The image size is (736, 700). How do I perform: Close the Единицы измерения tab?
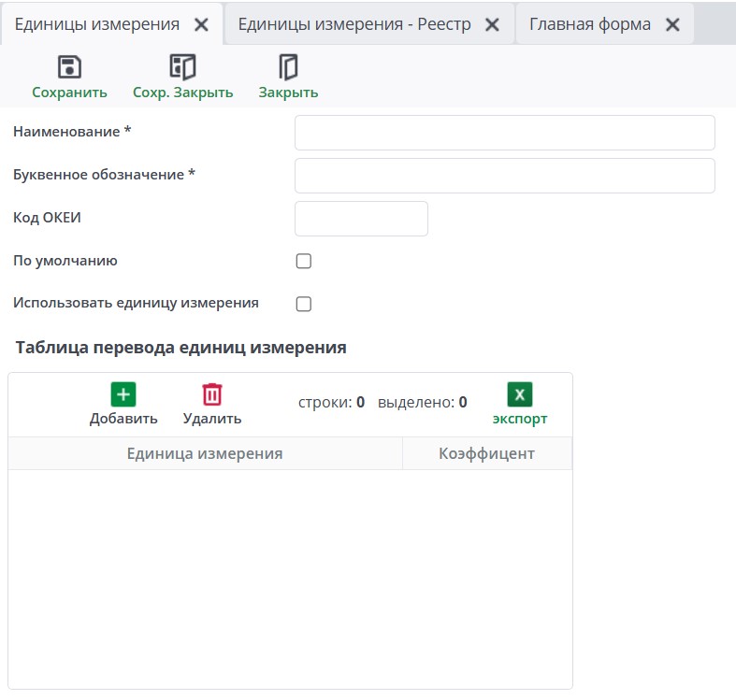tap(201, 25)
